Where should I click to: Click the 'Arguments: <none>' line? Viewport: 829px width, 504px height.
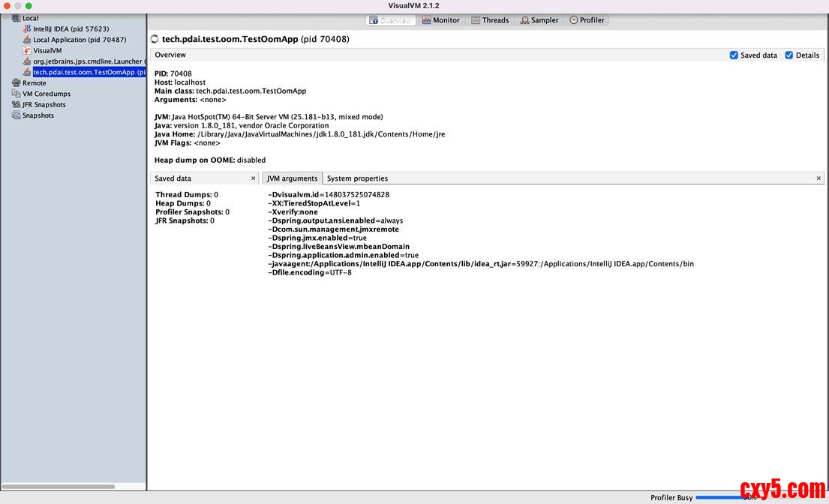(x=191, y=99)
